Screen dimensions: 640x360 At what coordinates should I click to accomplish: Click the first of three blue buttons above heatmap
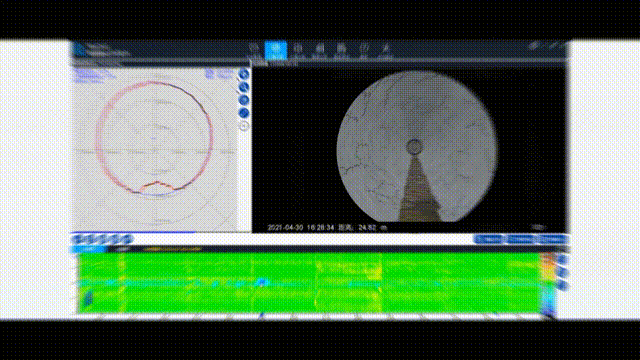(x=489, y=239)
